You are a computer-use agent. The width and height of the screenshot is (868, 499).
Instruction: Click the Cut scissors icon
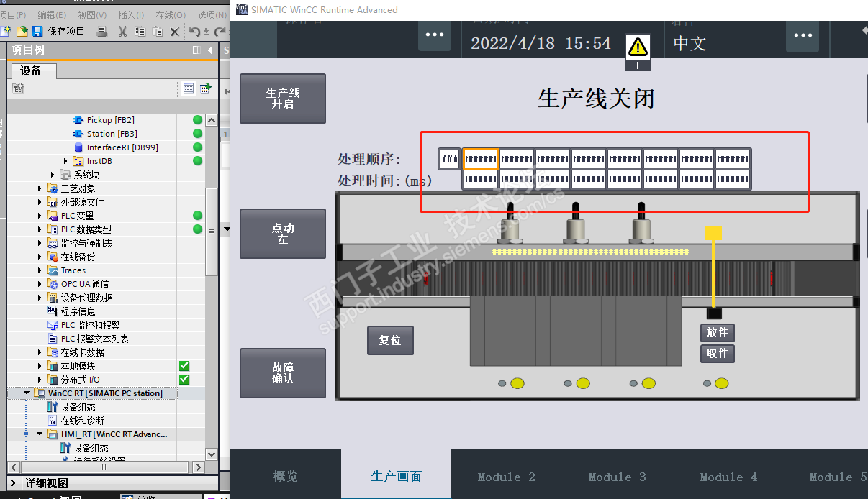[x=122, y=31]
